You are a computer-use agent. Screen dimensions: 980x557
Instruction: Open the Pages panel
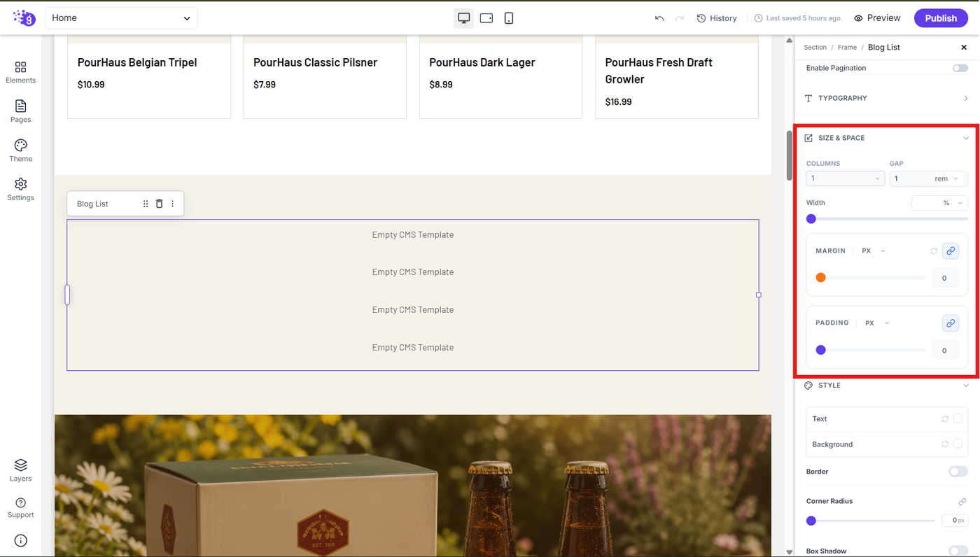pos(20,111)
